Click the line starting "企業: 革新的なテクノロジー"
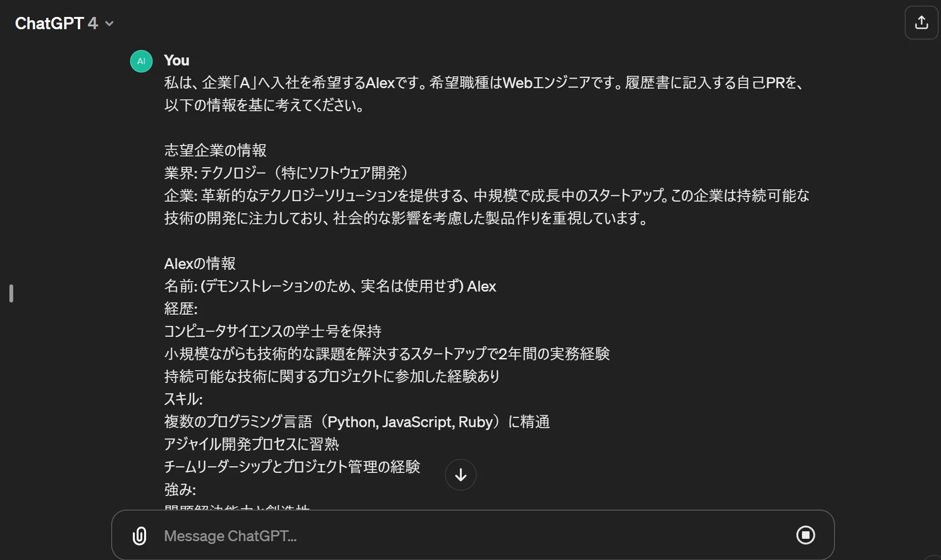This screenshot has height=560, width=941. (487, 195)
